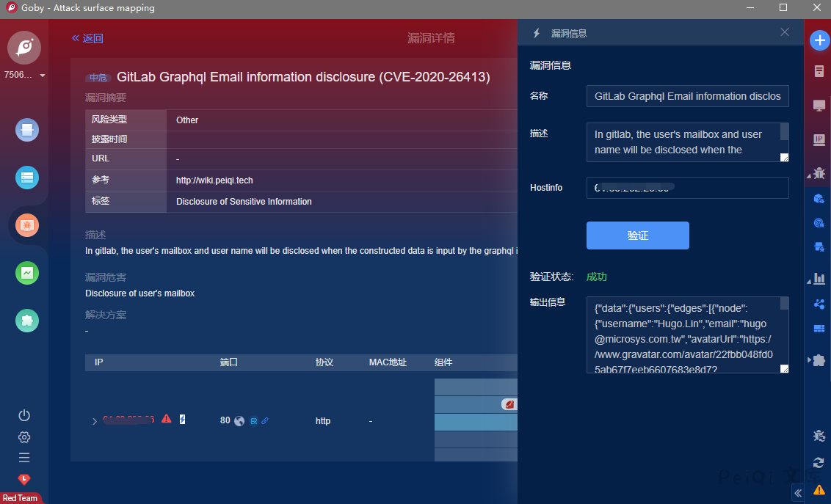This screenshot has height=504, width=831.
Task: Click the red warning triangle beside the IP
Action: point(167,419)
